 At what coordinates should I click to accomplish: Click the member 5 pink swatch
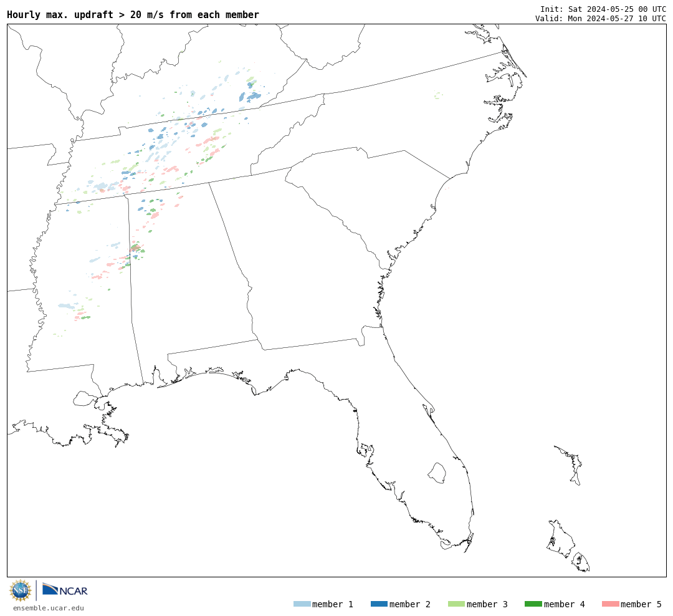(x=610, y=604)
